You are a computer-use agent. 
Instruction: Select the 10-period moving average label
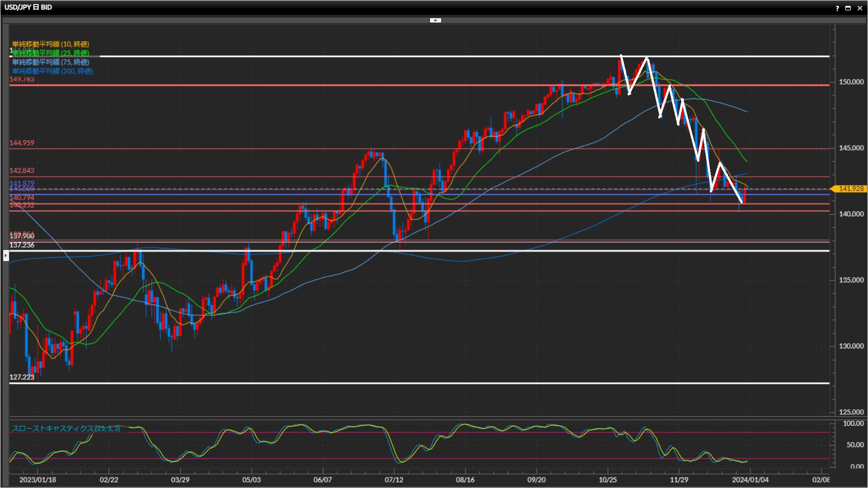click(51, 44)
